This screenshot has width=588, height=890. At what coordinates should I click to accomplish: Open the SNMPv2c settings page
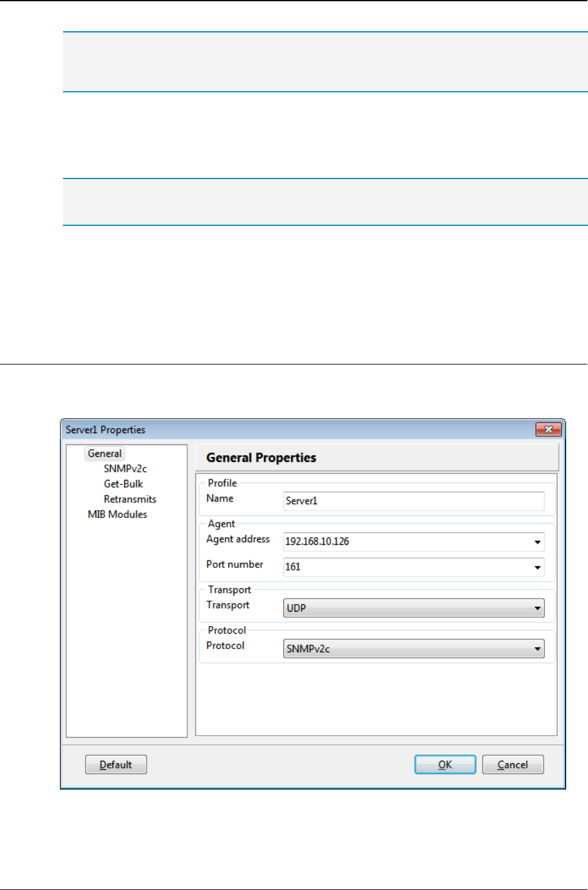tap(125, 469)
